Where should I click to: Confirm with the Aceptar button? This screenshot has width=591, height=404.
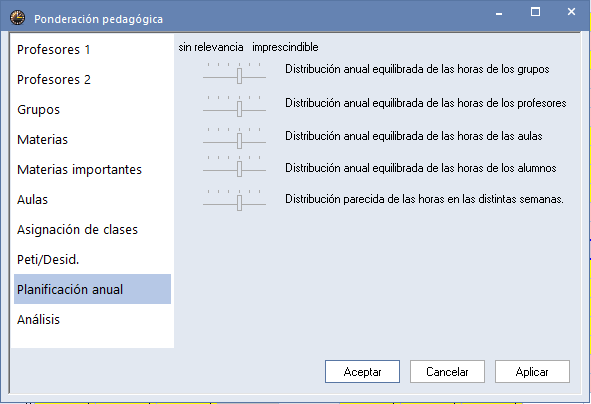(x=362, y=372)
